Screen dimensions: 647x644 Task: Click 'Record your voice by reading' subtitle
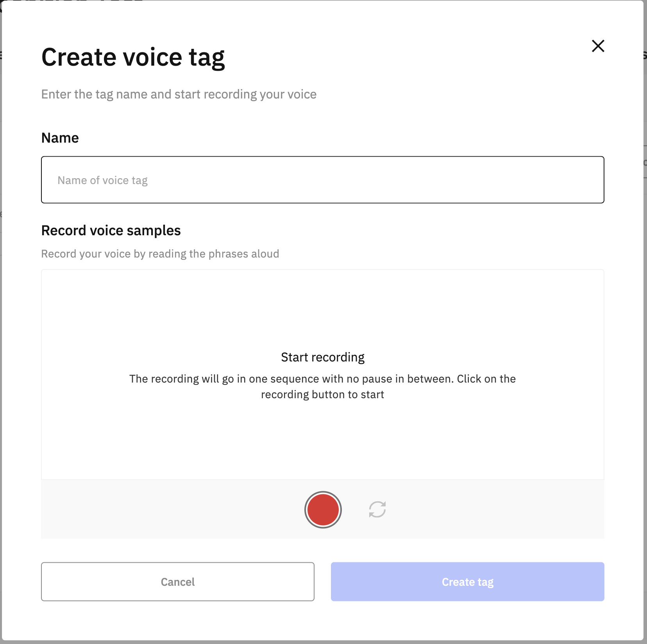click(160, 254)
